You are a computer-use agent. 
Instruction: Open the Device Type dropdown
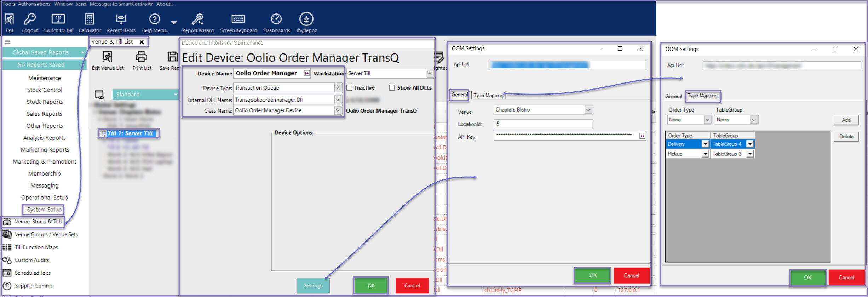338,88
